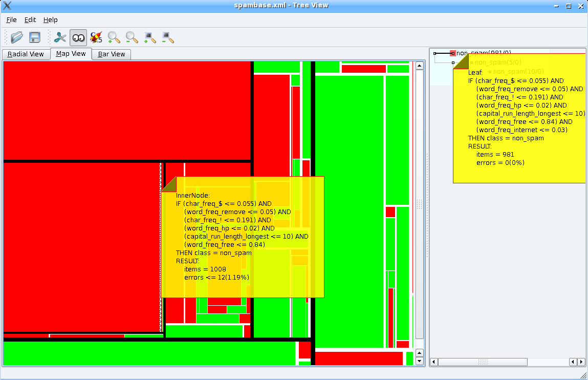Select the big red rectangle left of the InnerNode tooltip

pyautogui.click(x=82, y=247)
